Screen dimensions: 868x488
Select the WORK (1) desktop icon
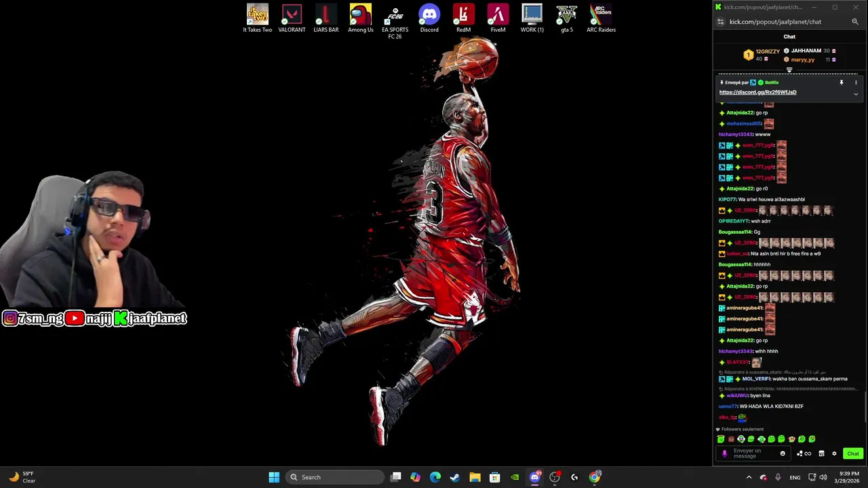(x=532, y=18)
